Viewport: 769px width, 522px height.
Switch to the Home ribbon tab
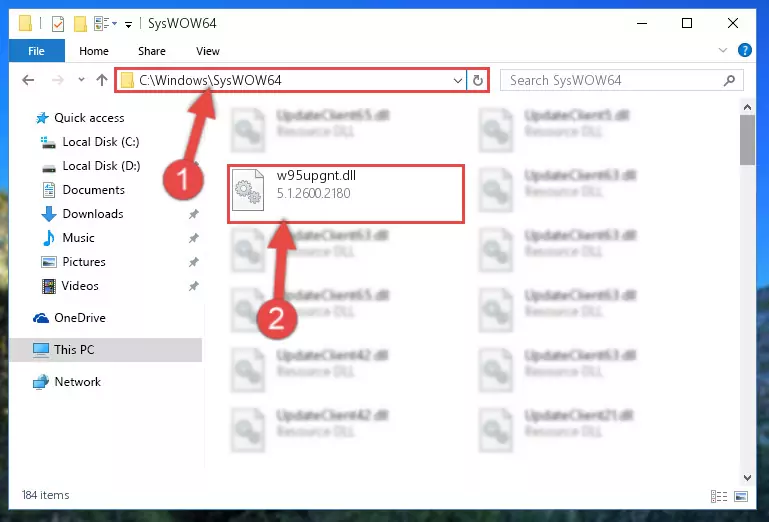94,51
